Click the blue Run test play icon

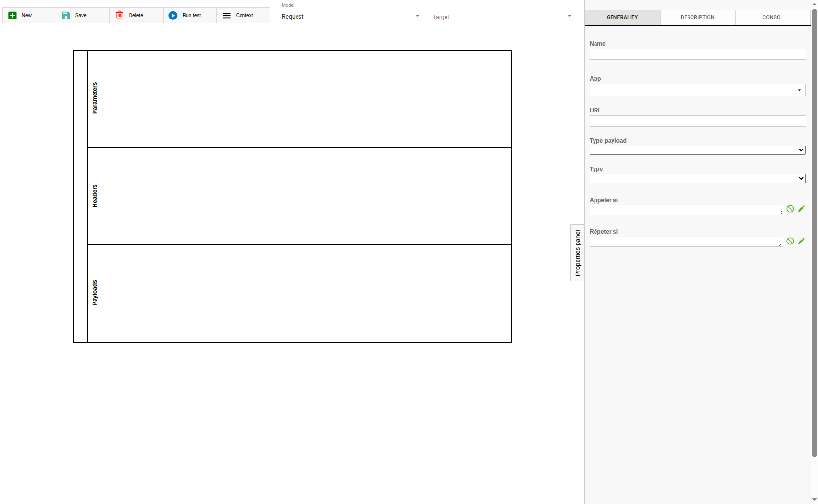point(173,15)
